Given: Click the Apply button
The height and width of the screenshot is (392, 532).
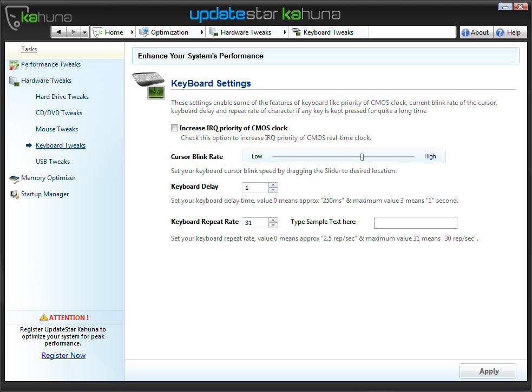Looking at the screenshot, I should pyautogui.click(x=488, y=371).
